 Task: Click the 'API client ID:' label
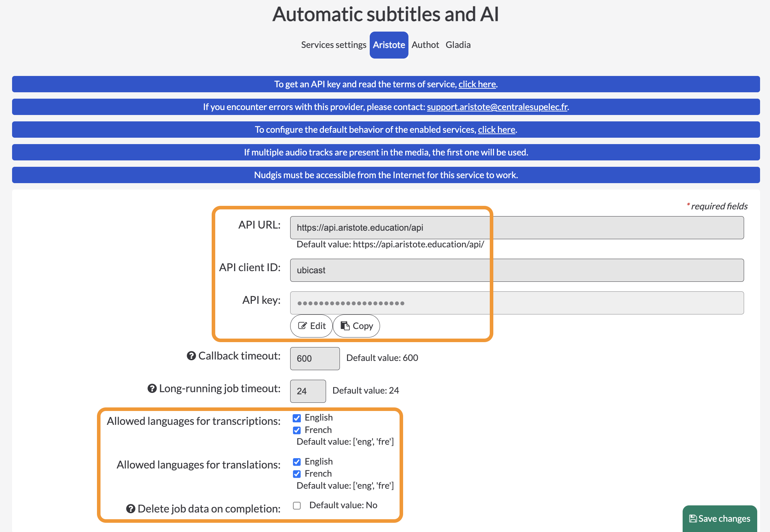[250, 267]
